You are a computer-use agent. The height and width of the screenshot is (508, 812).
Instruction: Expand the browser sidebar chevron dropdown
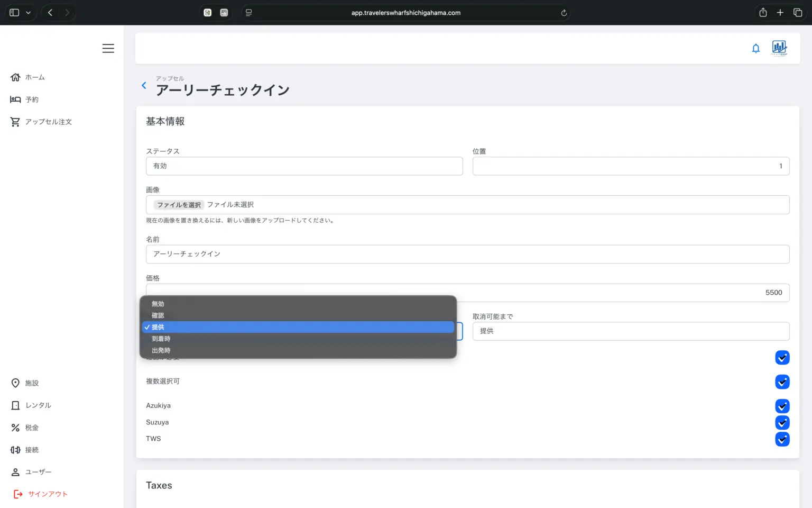point(28,13)
